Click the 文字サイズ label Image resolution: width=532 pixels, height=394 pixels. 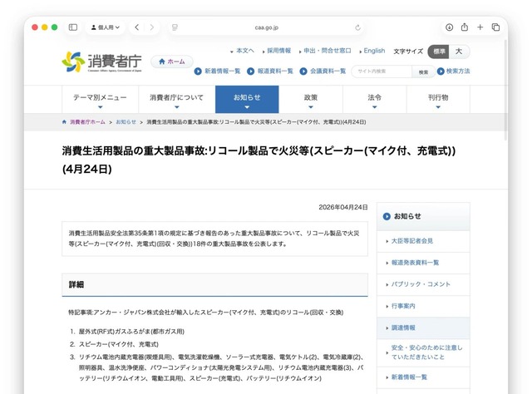point(408,52)
